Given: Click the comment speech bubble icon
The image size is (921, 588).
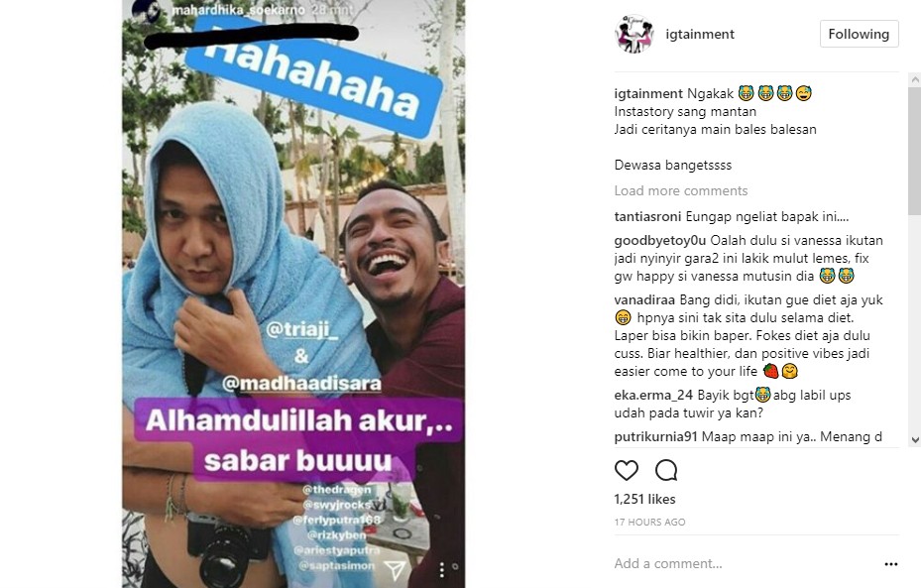Looking at the screenshot, I should 666,471.
